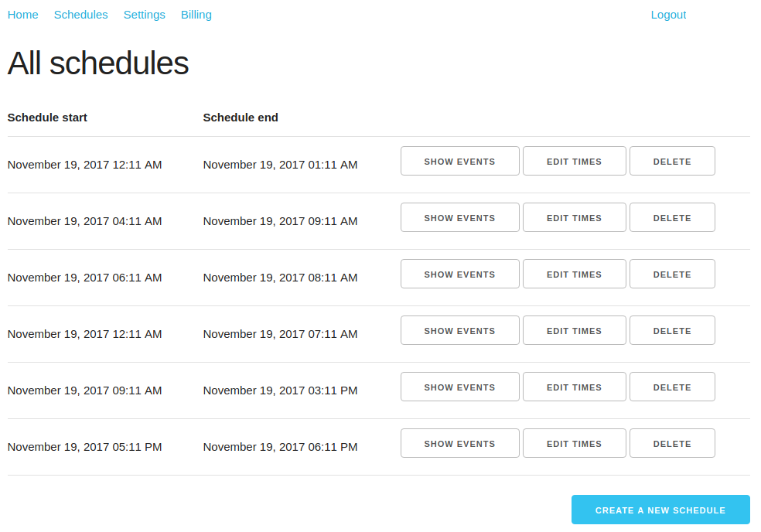Delete the schedule starting at 05:11 PM
This screenshot has width=761, height=532.
[672, 443]
